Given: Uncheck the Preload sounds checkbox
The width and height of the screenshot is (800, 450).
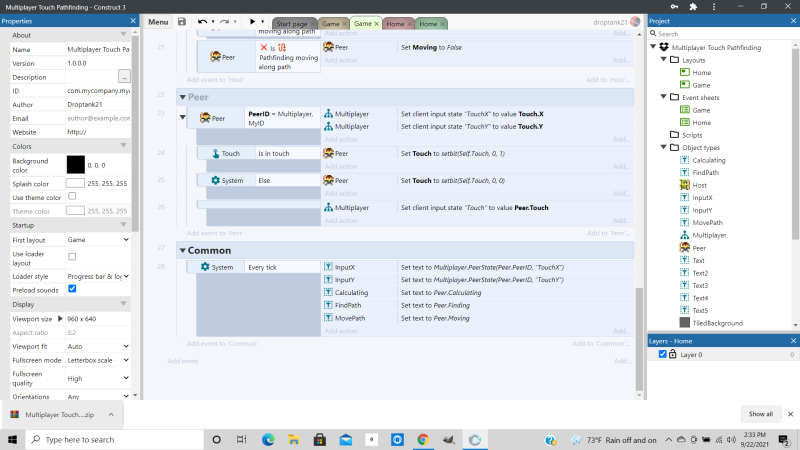Looking at the screenshot, I should [72, 289].
